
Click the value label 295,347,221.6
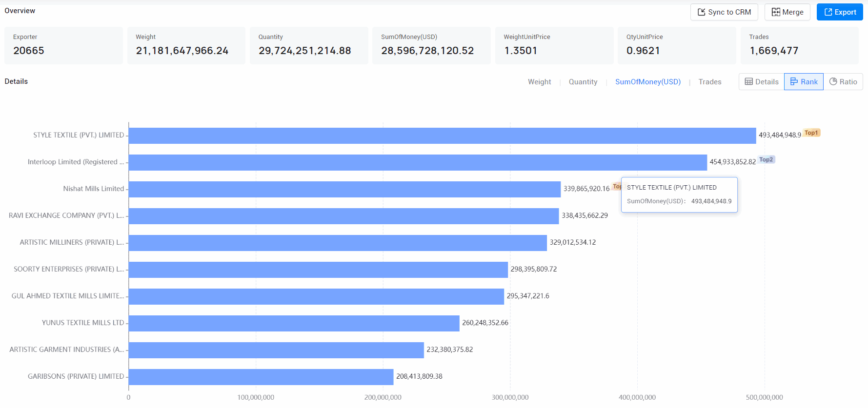pos(528,296)
